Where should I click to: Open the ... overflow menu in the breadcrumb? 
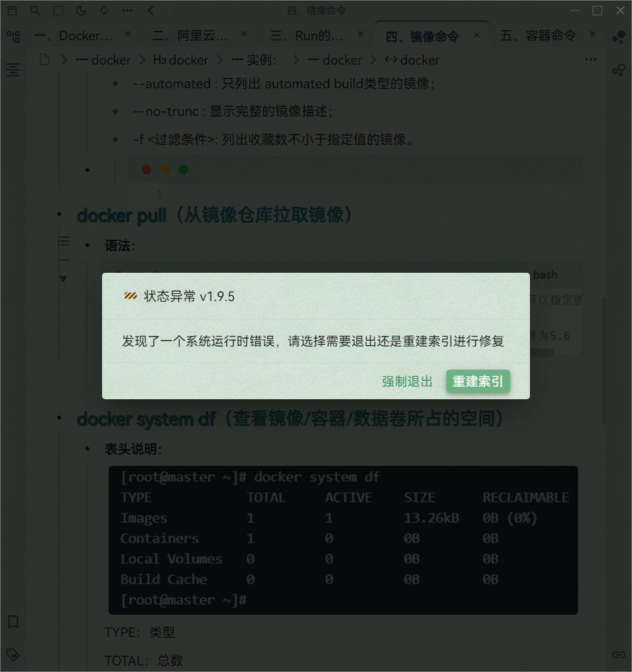click(591, 59)
